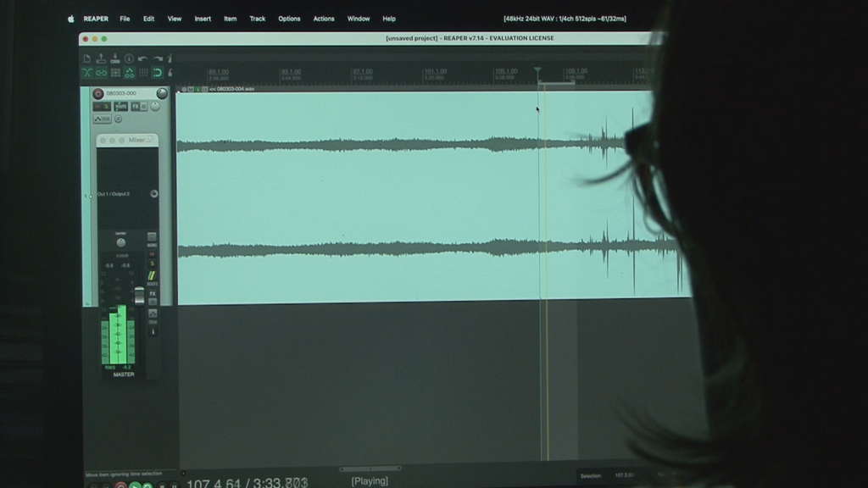Click the FX button on master channel
The width and height of the screenshot is (868, 488).
point(153,293)
